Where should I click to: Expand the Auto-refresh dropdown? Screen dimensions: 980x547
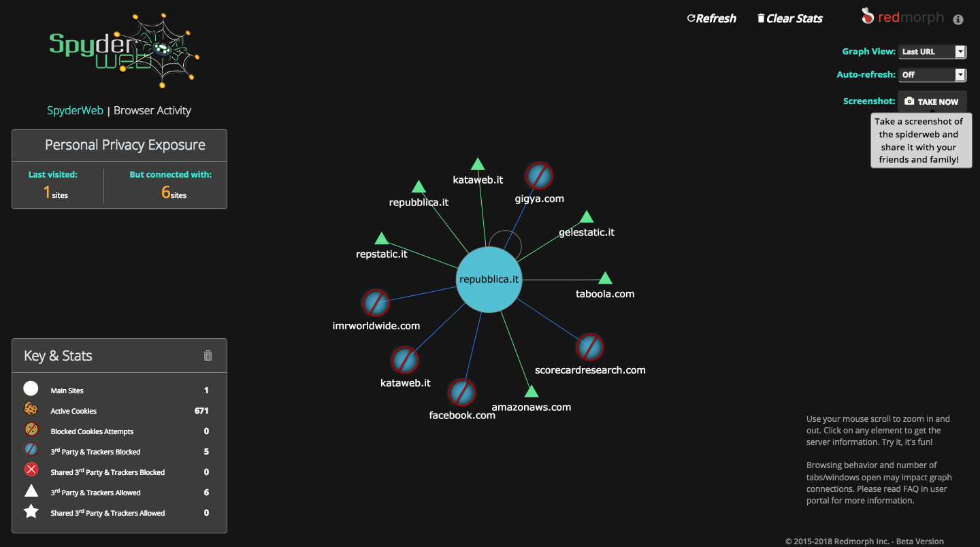[x=932, y=75]
